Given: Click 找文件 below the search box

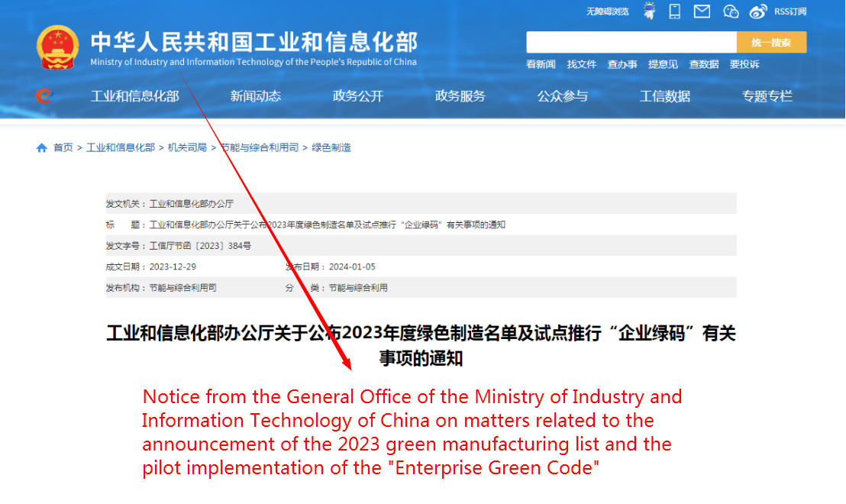Looking at the screenshot, I should (x=582, y=64).
